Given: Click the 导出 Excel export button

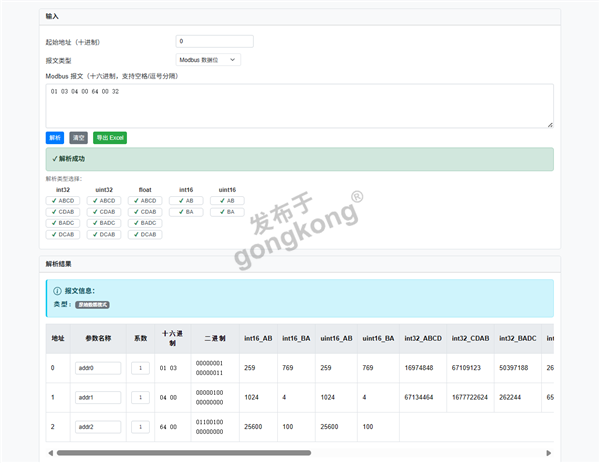Looking at the screenshot, I should click(x=110, y=138).
